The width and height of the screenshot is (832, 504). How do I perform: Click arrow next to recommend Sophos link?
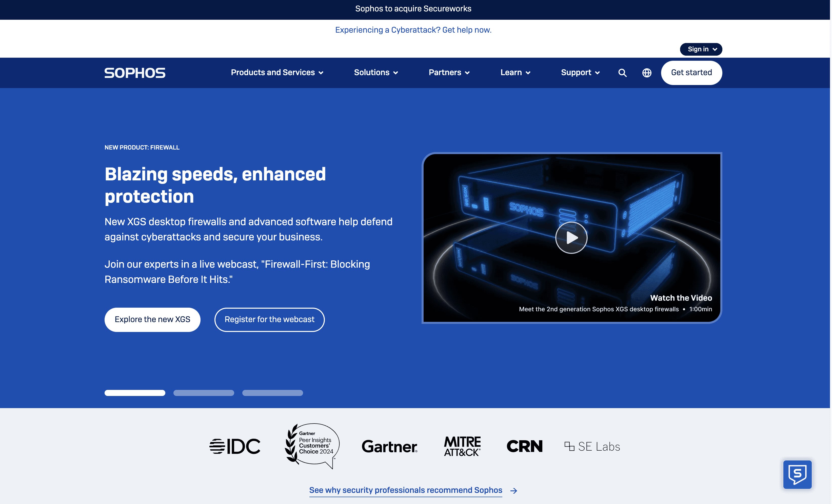click(513, 491)
